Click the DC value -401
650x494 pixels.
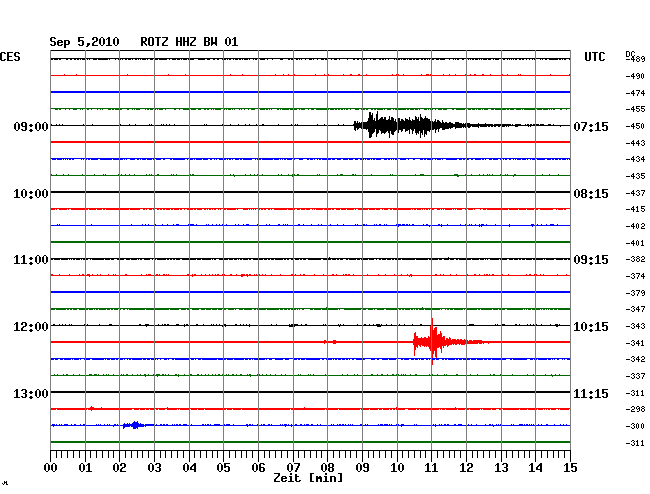click(x=635, y=244)
